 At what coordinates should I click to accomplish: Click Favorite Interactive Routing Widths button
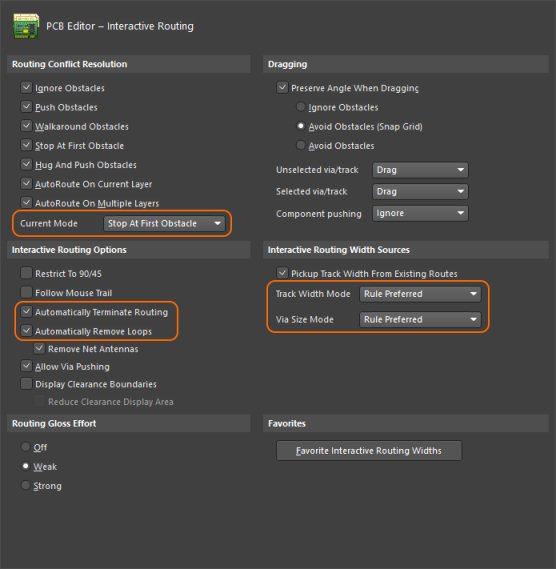(x=369, y=451)
